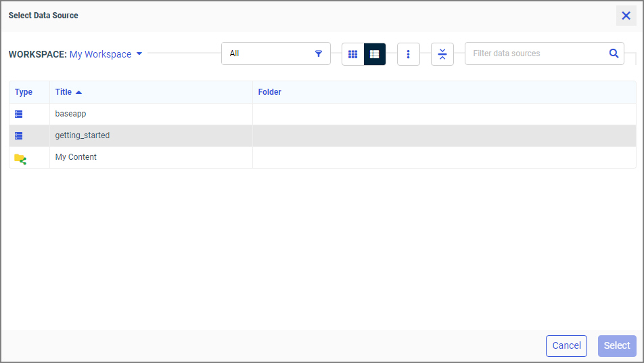Click the baseapp type icon
The image size is (644, 363).
coord(18,114)
